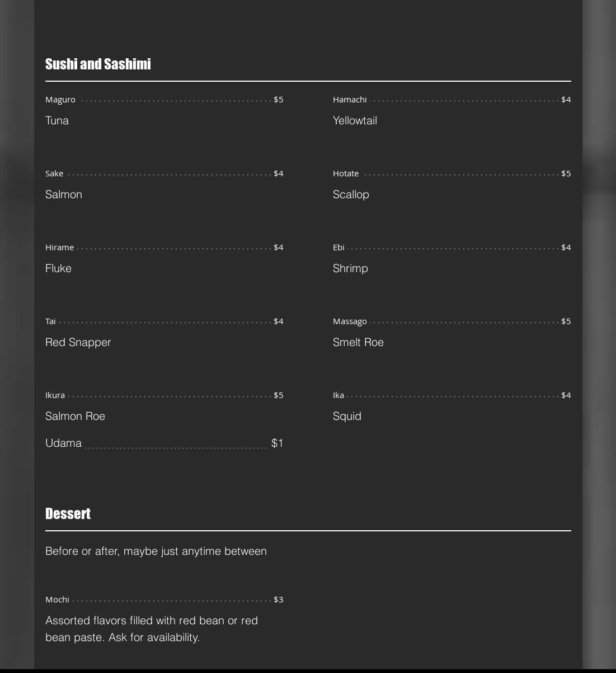Click the Maguro menu item name
Viewport: 616px width, 673px height.
tap(60, 100)
